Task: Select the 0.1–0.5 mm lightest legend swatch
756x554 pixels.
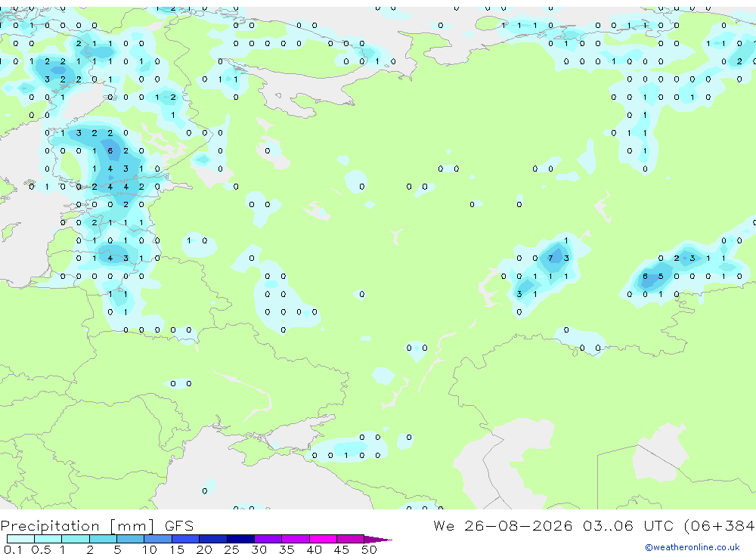Action: point(20,539)
